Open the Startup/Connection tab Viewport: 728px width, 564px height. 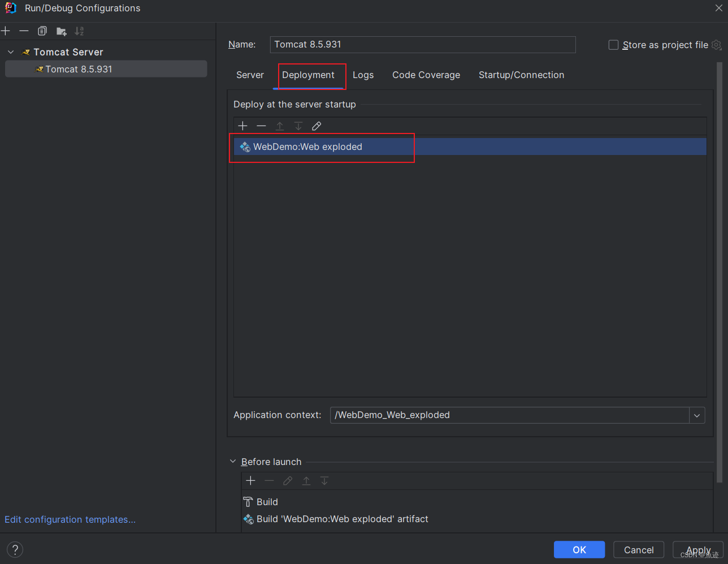(521, 75)
